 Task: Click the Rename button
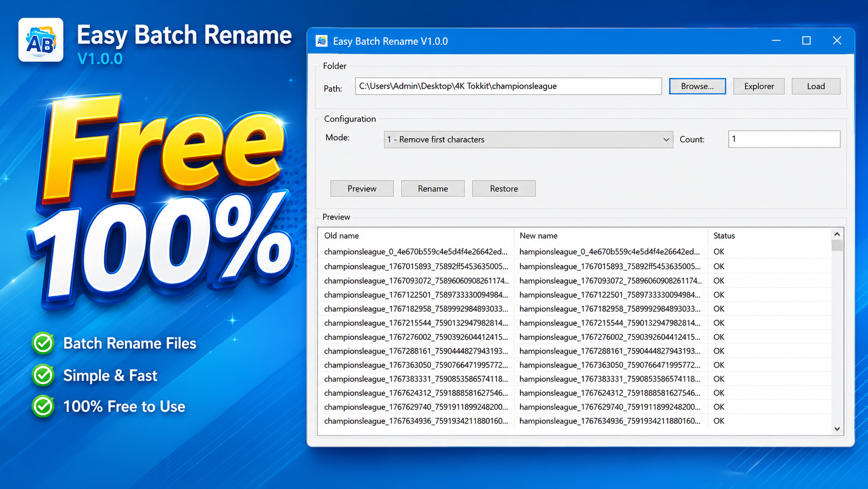point(432,189)
